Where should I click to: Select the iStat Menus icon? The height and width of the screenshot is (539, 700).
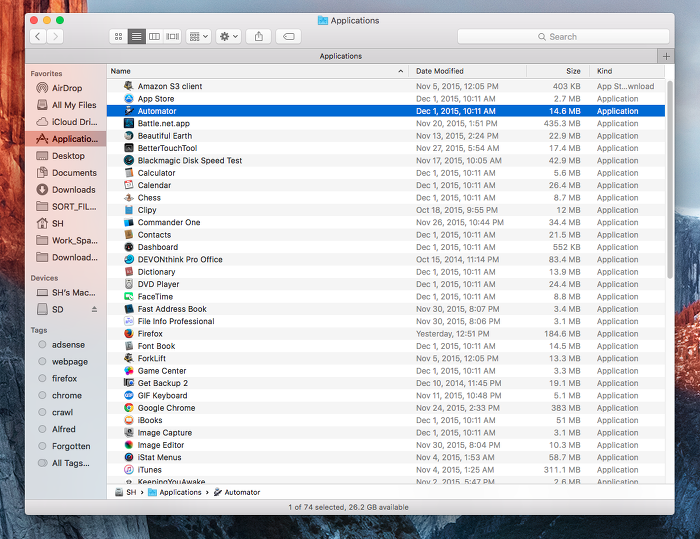(x=129, y=457)
